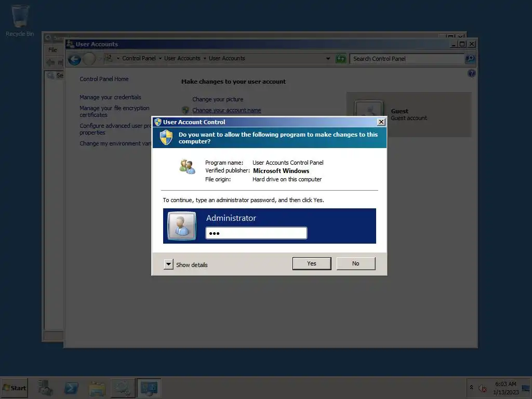This screenshot has height=399, width=532.
Task: Click the shield icon beside Change account name
Action: click(185, 110)
